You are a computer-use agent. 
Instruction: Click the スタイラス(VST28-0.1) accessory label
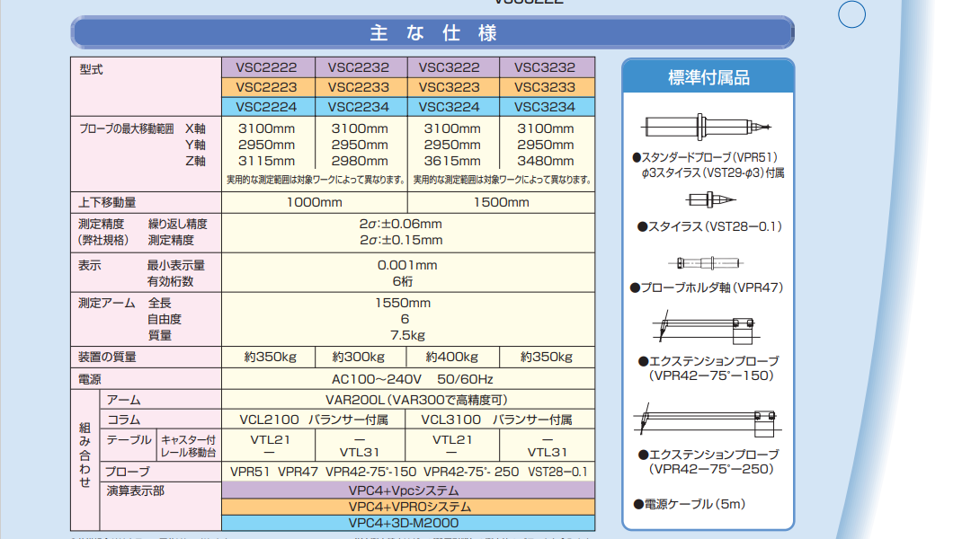click(709, 226)
